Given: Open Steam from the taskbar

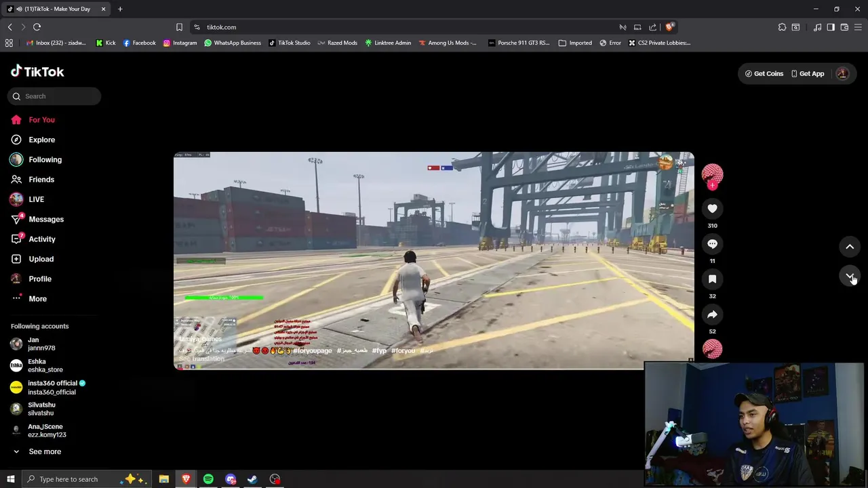Looking at the screenshot, I should pos(252,479).
